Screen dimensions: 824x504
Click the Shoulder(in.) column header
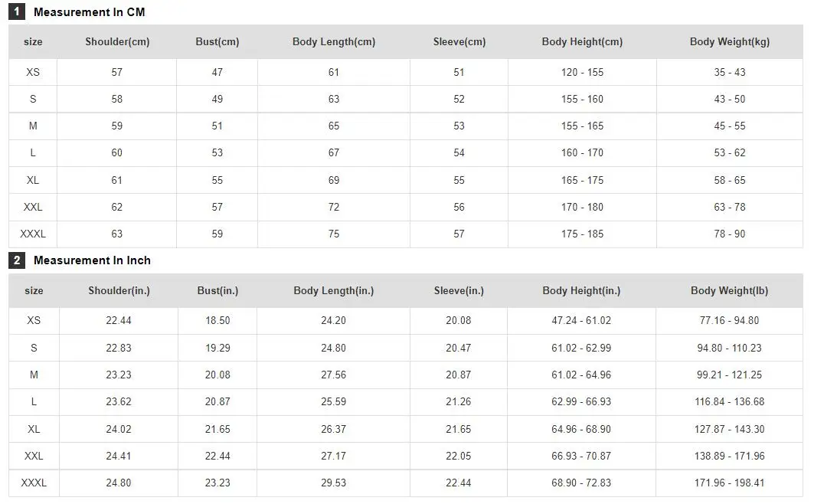[119, 290]
